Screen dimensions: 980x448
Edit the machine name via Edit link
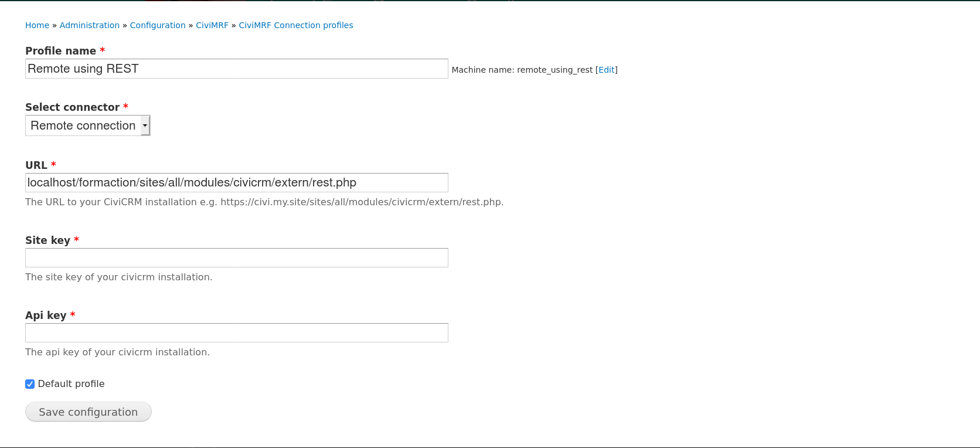pos(606,70)
